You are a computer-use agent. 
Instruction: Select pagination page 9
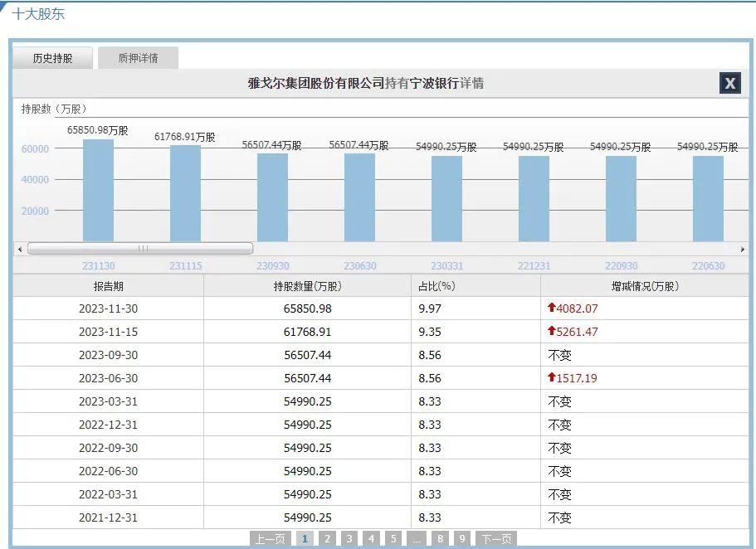tap(462, 538)
